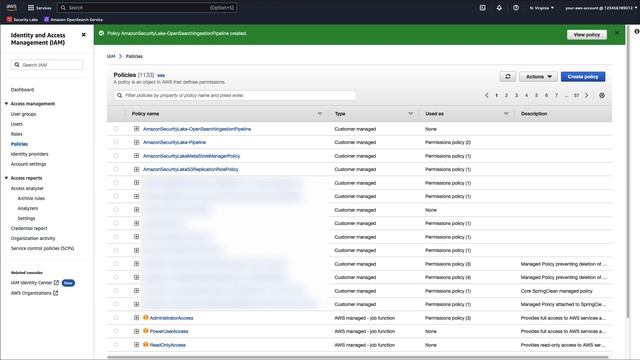Image resolution: width=640 pixels, height=360 pixels.
Task: Open Service control policies (SCPs)
Action: pos(42,248)
